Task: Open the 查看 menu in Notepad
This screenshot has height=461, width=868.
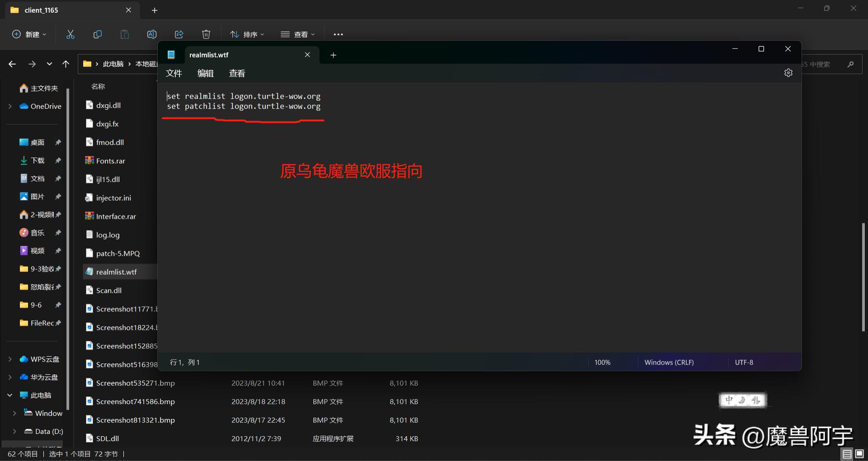Action: [237, 73]
